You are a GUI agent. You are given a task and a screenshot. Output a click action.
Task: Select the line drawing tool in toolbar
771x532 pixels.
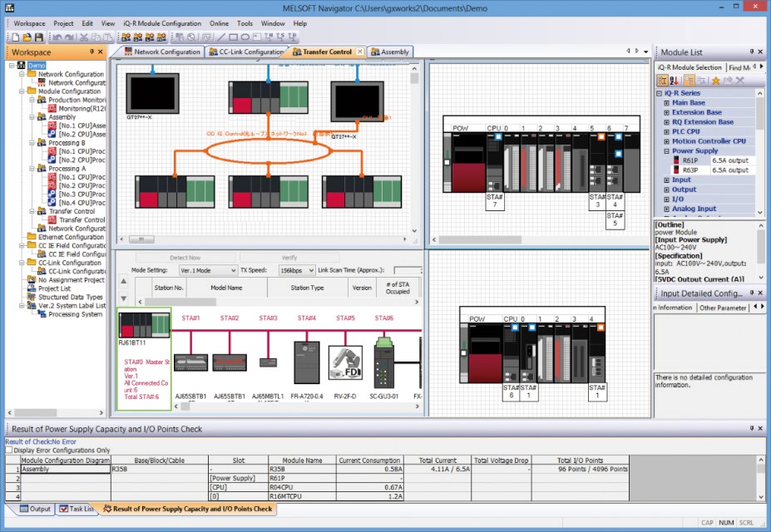click(x=220, y=37)
